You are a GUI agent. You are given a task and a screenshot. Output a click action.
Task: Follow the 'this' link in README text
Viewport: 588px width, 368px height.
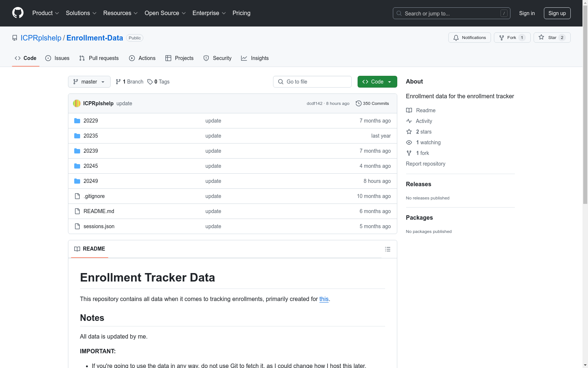coord(324,299)
